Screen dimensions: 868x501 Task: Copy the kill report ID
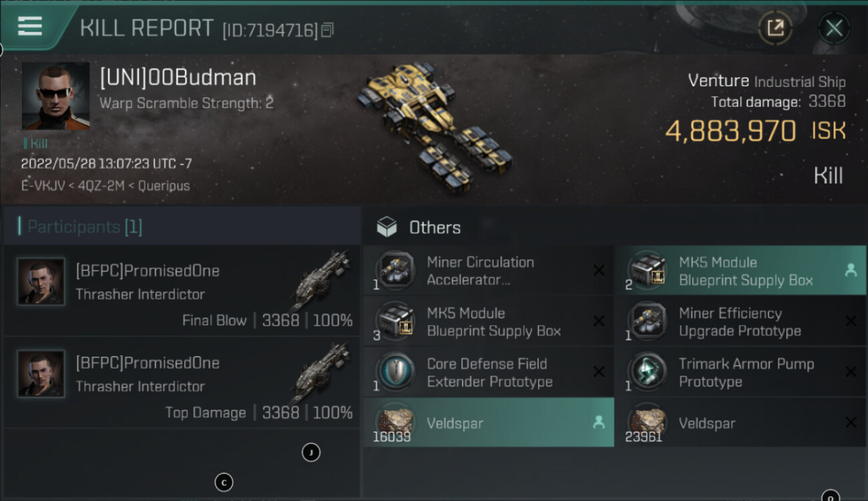coord(327,30)
